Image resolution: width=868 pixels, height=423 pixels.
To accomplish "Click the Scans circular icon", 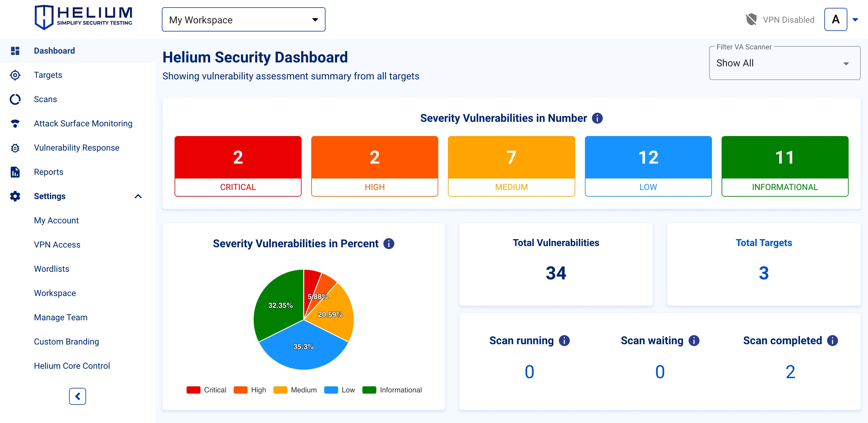I will 15,99.
